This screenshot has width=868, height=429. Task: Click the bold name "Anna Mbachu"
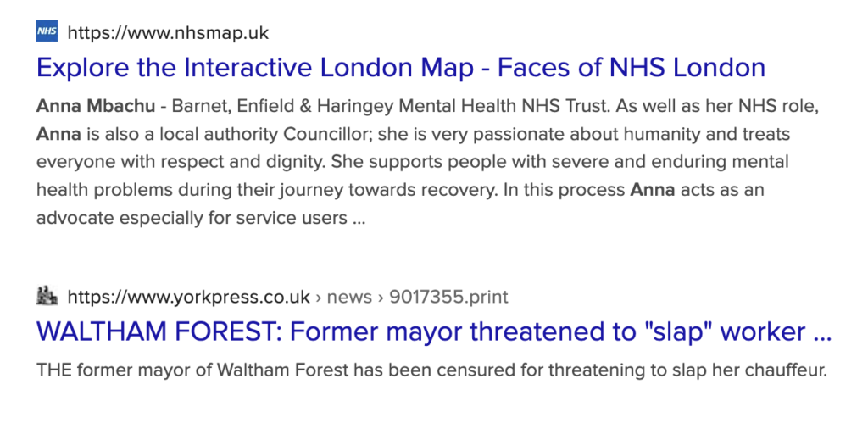pos(96,106)
